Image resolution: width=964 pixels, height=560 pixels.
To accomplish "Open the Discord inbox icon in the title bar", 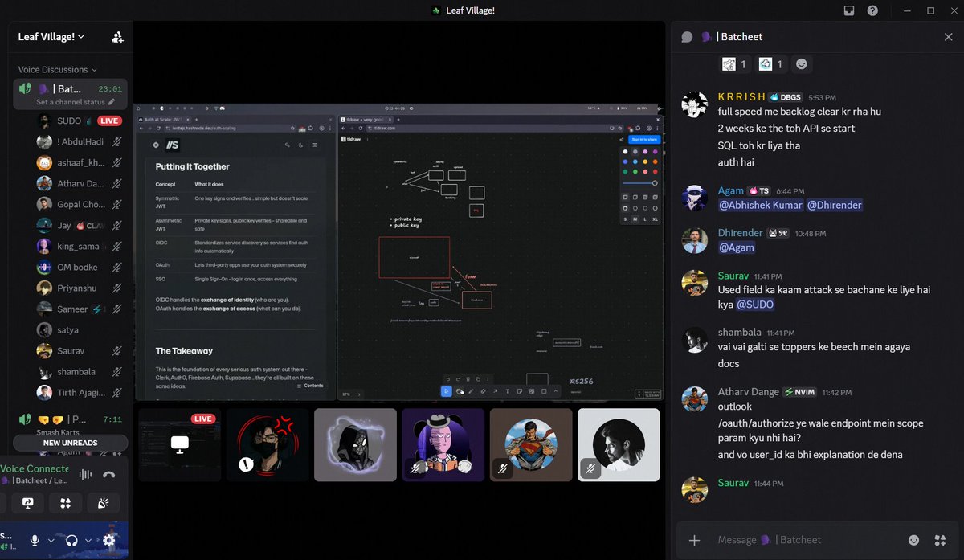I will [849, 10].
